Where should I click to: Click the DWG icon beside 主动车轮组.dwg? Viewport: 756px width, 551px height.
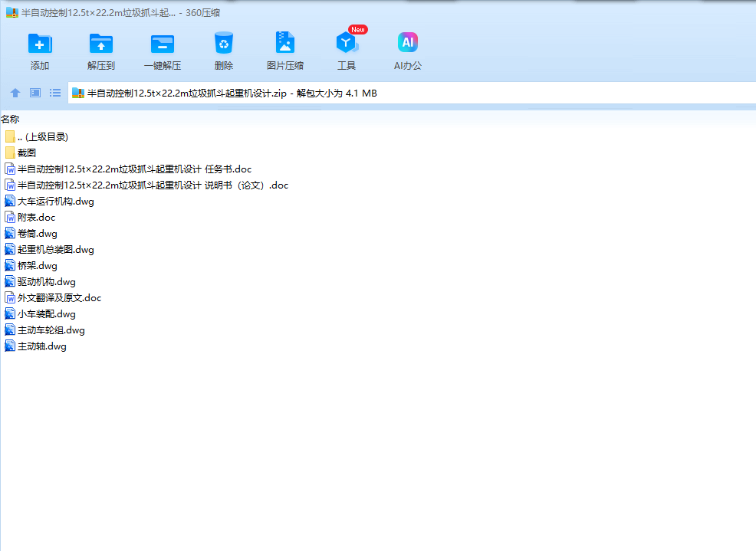(x=10, y=330)
